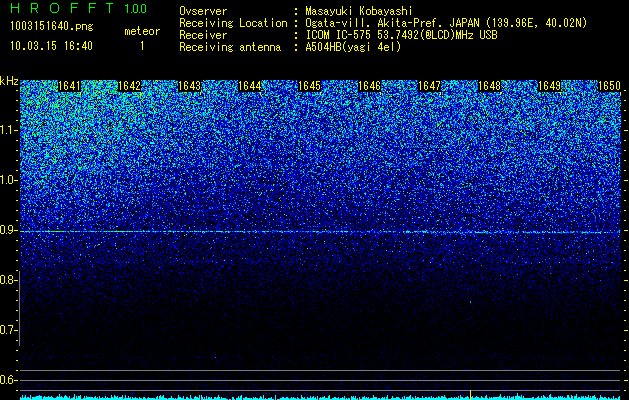Image resolution: width=629 pixels, height=400 pixels.
Task: Click the HROFFT program title text
Action: point(62,8)
